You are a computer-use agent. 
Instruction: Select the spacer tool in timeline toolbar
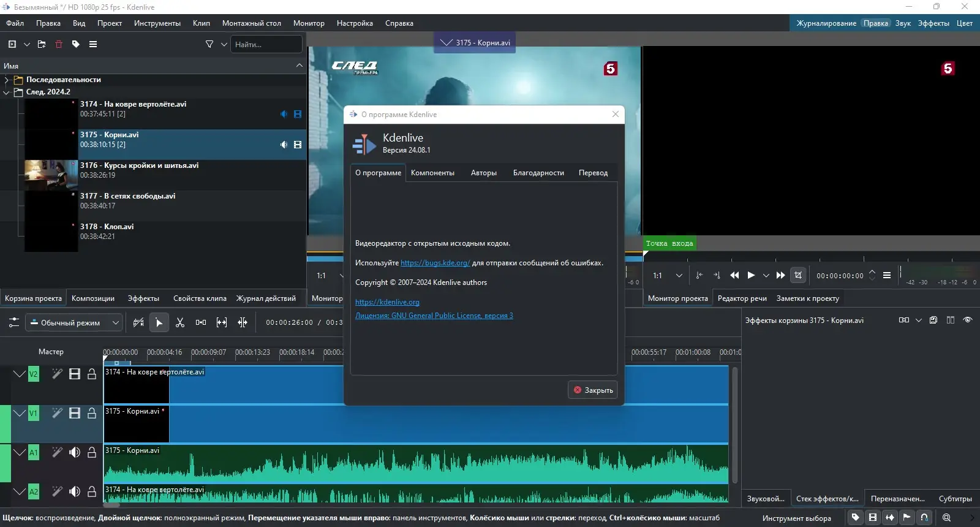coord(201,322)
